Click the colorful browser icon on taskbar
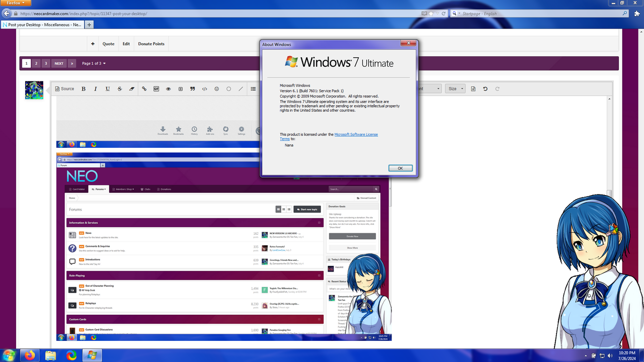The width and height of the screenshot is (644, 362). [71, 355]
